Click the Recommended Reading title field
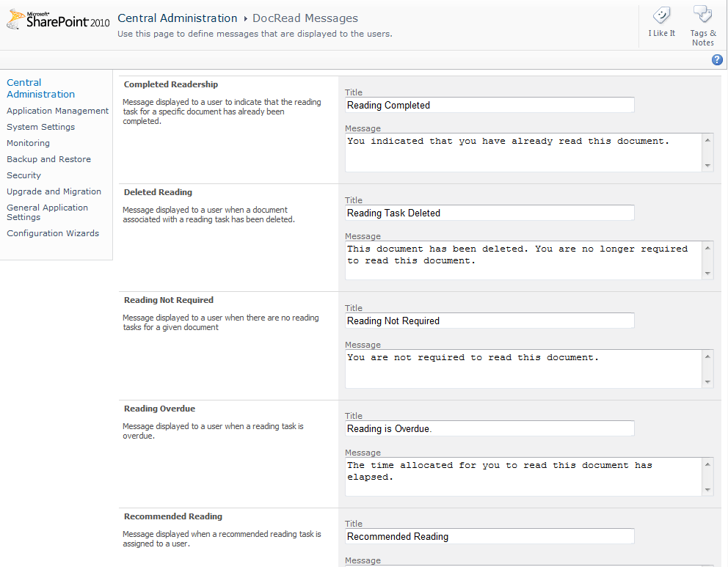This screenshot has height=567, width=728. point(489,536)
